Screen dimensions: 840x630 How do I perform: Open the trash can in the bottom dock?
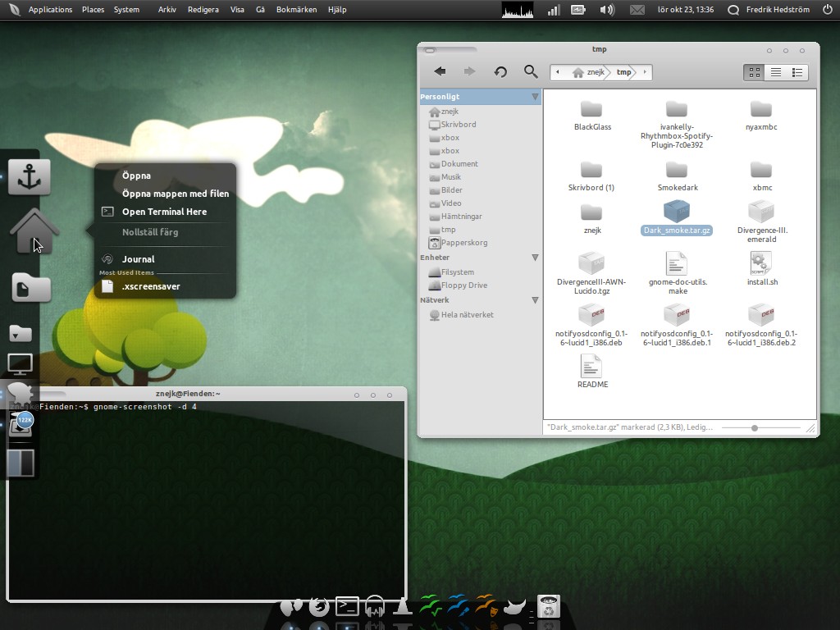point(549,606)
